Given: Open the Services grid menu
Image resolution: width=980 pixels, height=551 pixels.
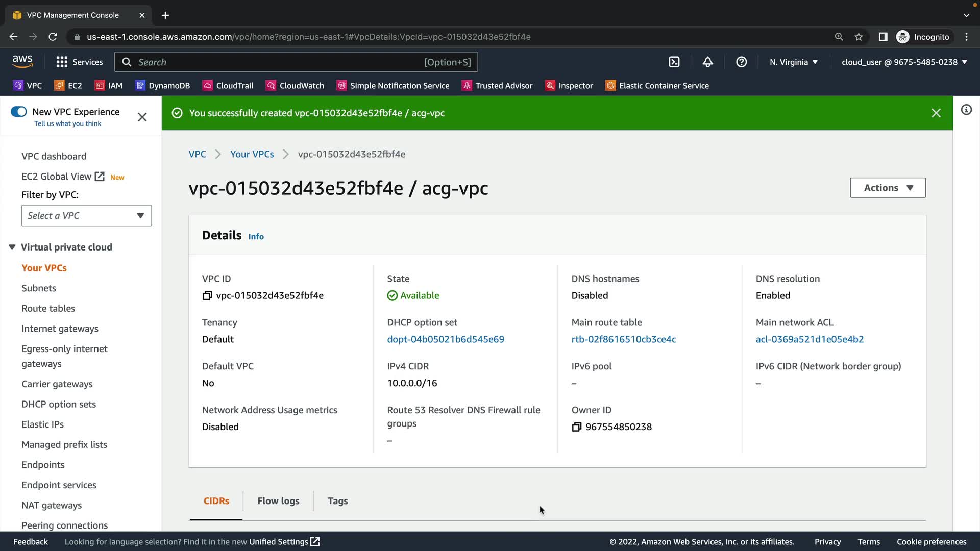Looking at the screenshot, I should click(x=79, y=62).
